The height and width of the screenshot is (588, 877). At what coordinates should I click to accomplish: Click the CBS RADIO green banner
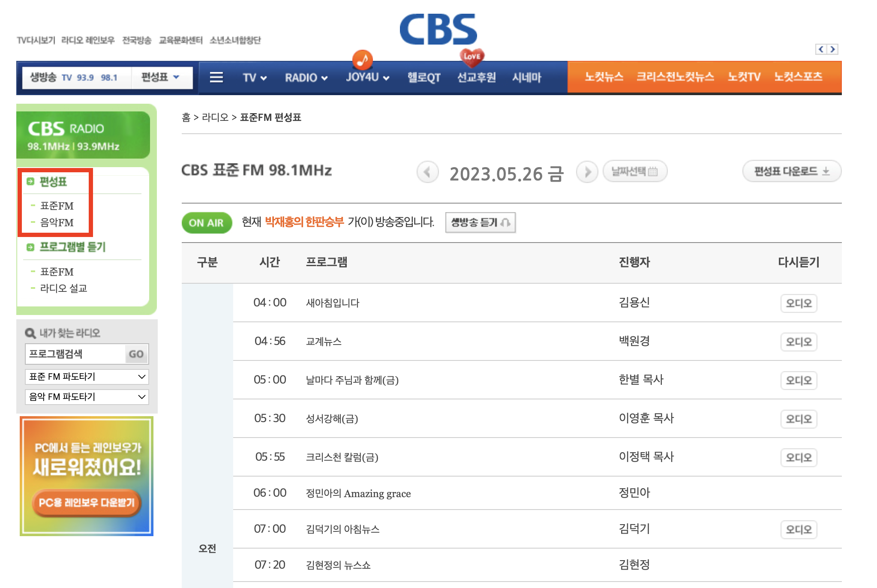point(83,135)
